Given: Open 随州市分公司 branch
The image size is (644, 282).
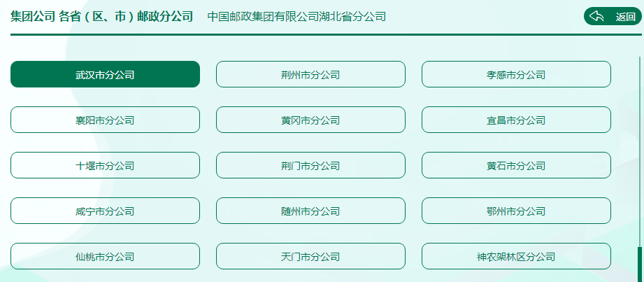Looking at the screenshot, I should pos(310,211).
